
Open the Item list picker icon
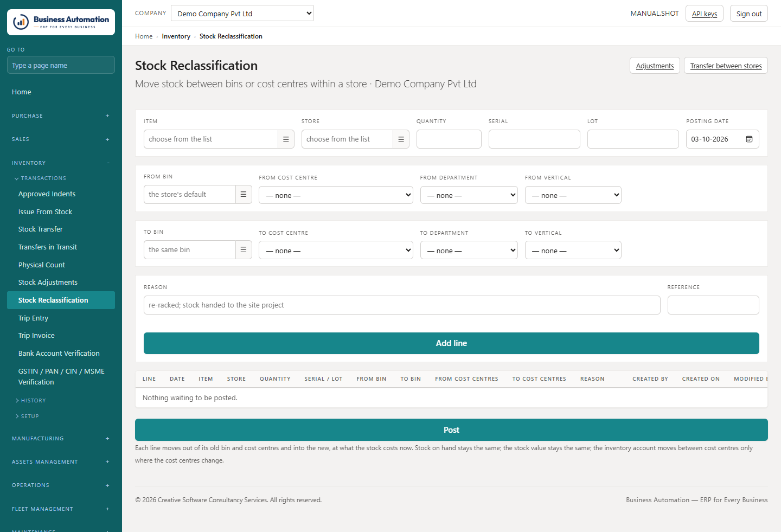[286, 139]
